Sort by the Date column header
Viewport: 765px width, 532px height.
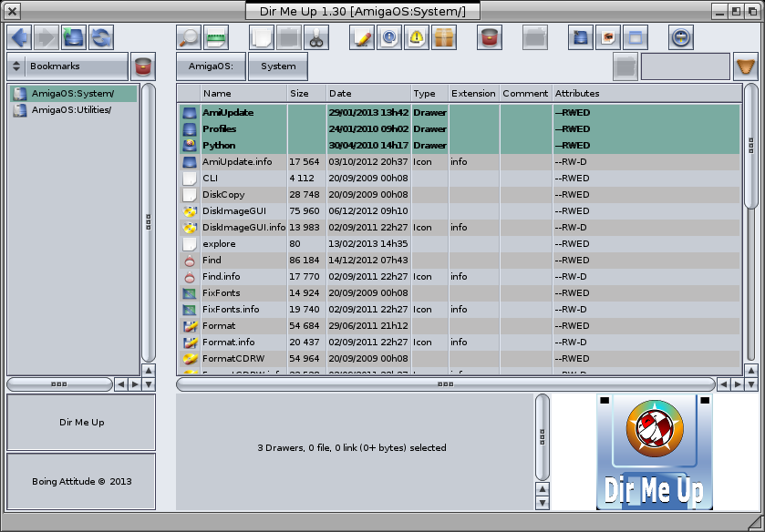[367, 93]
